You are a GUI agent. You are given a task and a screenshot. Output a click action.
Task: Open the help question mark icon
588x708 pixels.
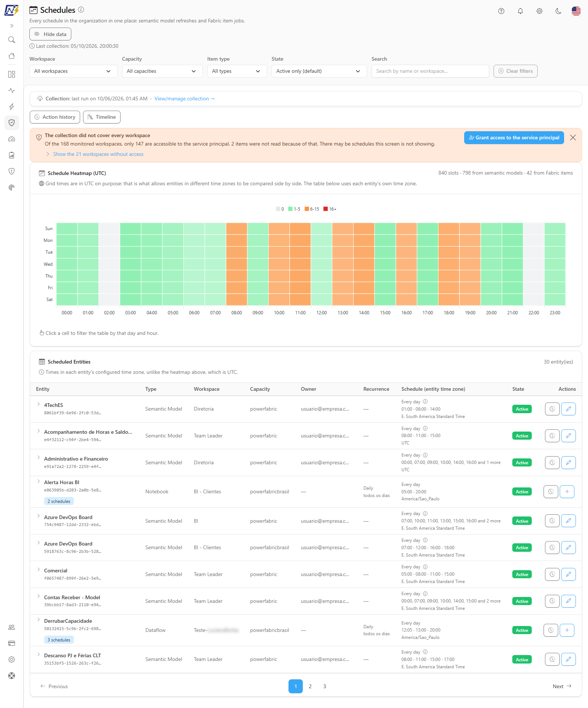pyautogui.click(x=501, y=11)
